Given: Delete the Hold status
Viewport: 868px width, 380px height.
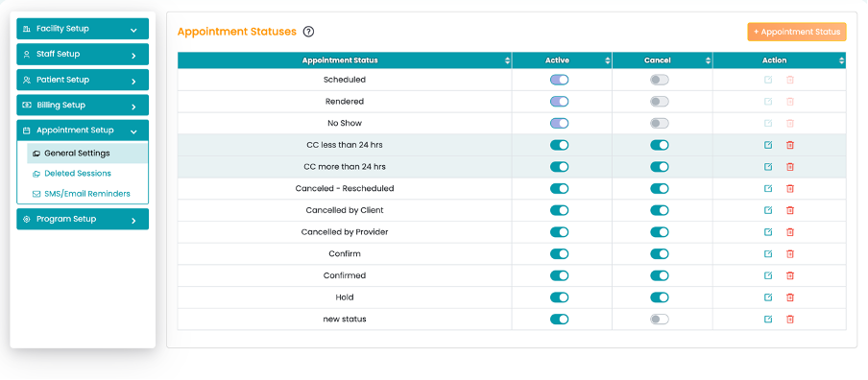Looking at the screenshot, I should point(790,297).
